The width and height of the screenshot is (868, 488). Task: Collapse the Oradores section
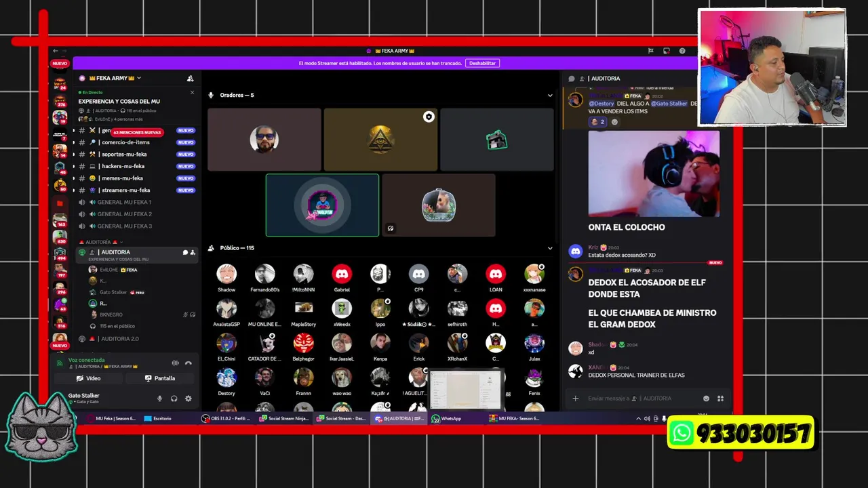pyautogui.click(x=550, y=96)
